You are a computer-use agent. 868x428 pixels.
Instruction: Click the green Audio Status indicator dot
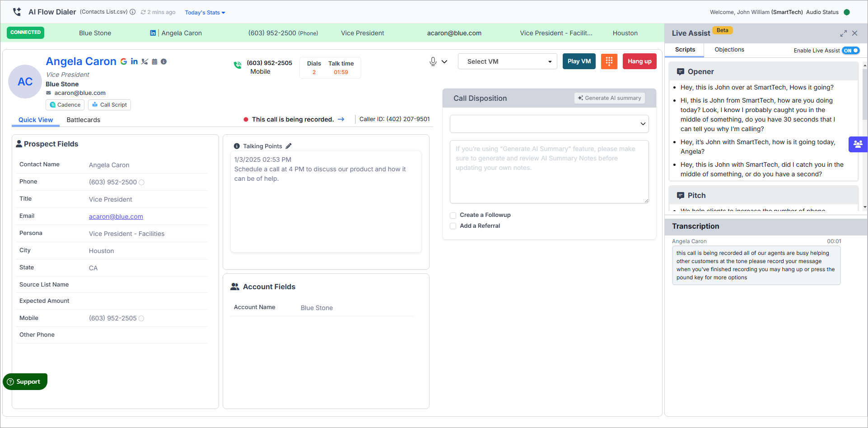(847, 12)
